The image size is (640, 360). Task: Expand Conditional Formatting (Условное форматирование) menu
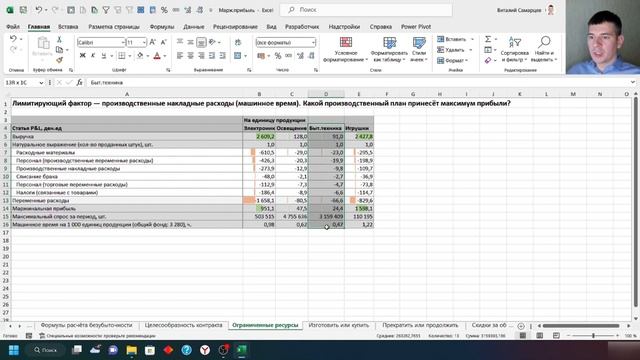coord(346,49)
